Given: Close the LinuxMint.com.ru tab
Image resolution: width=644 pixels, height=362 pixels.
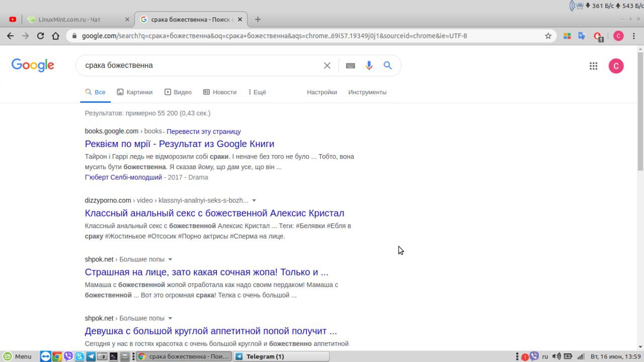Looking at the screenshot, I should click(x=127, y=20).
